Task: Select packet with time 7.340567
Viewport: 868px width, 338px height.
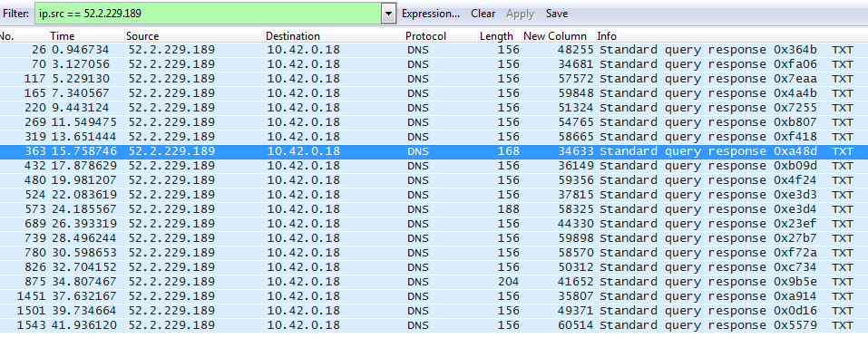Action: pos(434,93)
